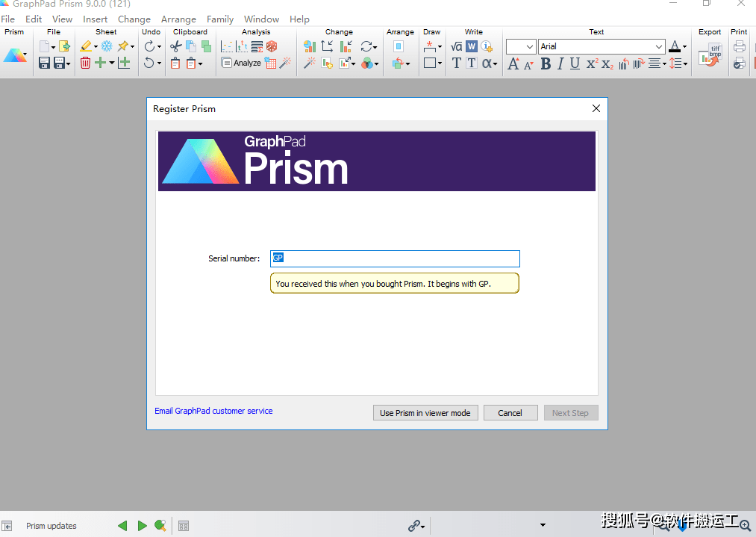Click the Copy icon in Clipboard
The width and height of the screenshot is (756, 537).
click(191, 46)
